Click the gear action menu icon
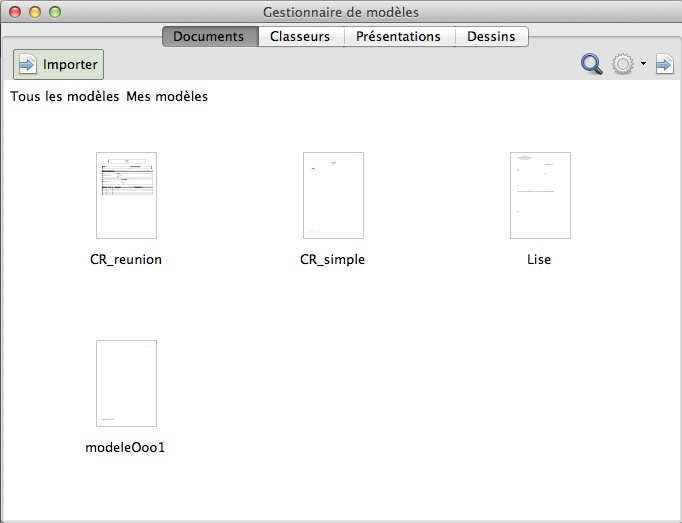Viewport: 682px width, 523px height. point(623,64)
